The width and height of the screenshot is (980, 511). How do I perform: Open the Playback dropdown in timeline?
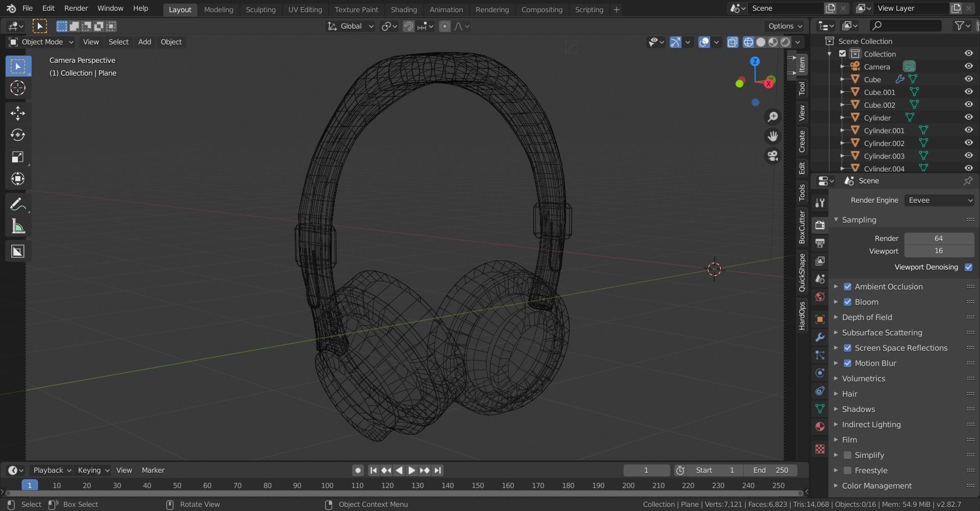click(52, 470)
